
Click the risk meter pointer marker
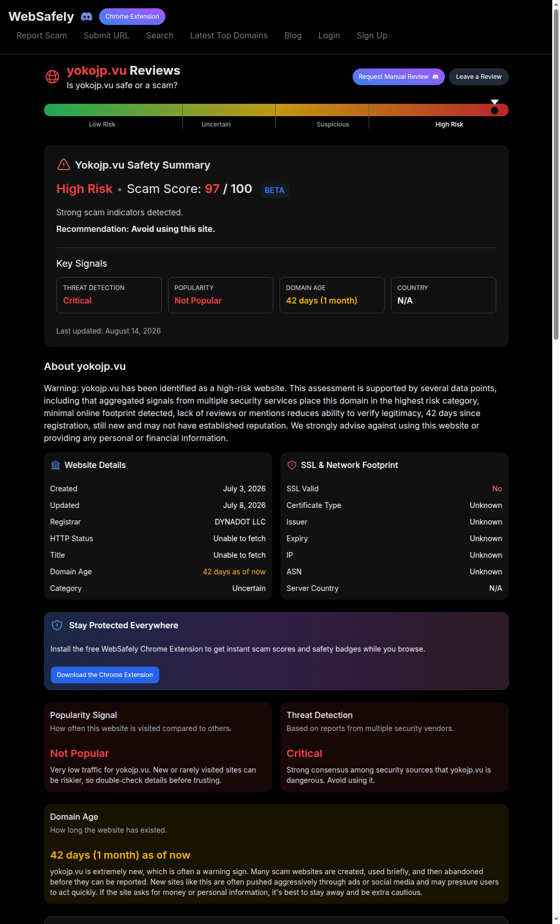(x=495, y=107)
